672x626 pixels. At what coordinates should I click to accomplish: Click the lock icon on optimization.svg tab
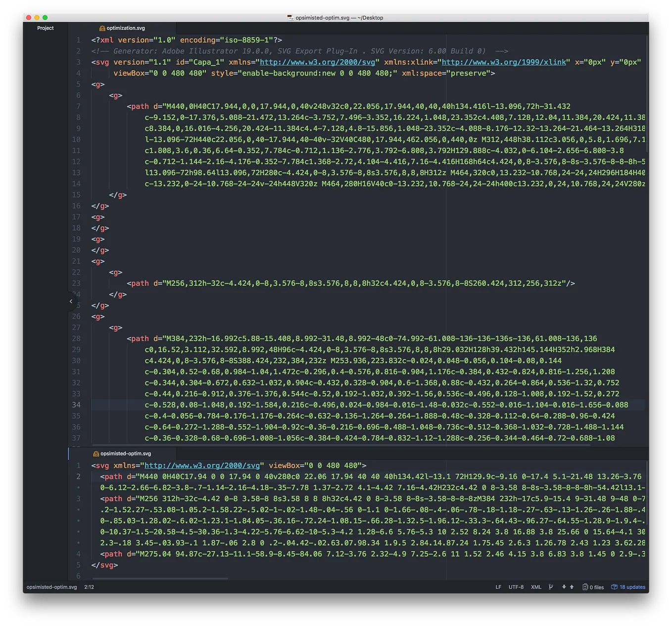coord(101,28)
